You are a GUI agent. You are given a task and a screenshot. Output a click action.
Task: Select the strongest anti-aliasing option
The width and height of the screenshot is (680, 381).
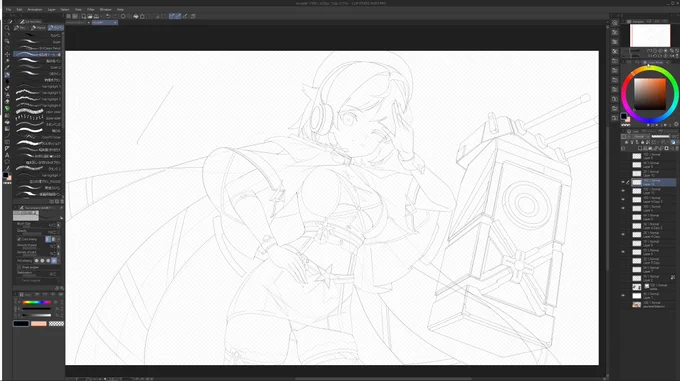[54, 260]
